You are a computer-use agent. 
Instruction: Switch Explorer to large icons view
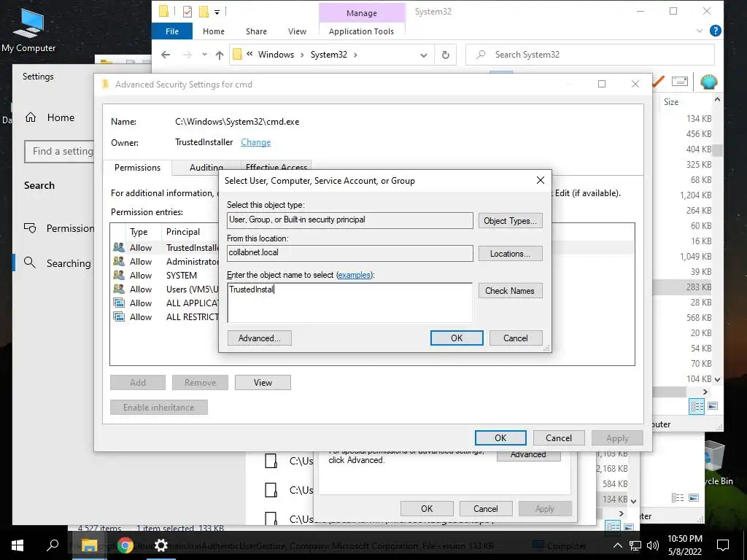pyautogui.click(x=713, y=406)
